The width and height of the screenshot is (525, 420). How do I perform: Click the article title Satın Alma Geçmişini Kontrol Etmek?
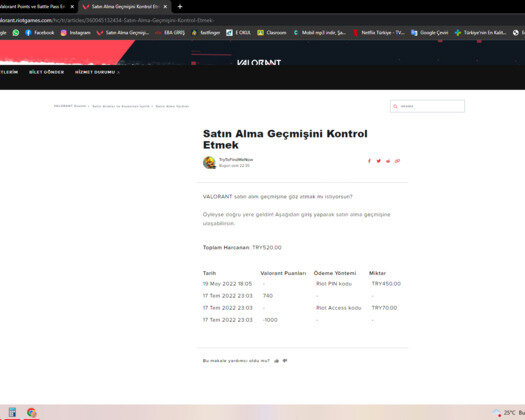285,139
